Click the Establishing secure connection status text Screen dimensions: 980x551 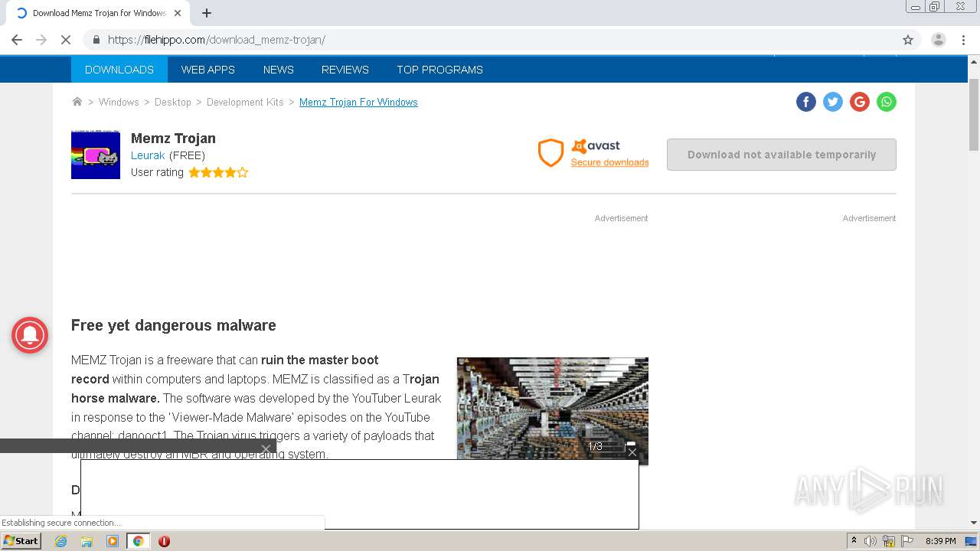pyautogui.click(x=61, y=523)
